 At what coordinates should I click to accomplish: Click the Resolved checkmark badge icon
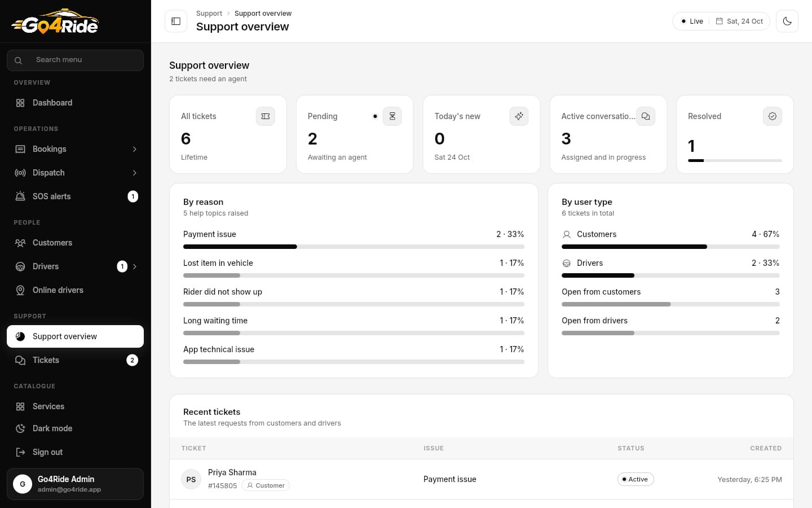(773, 116)
